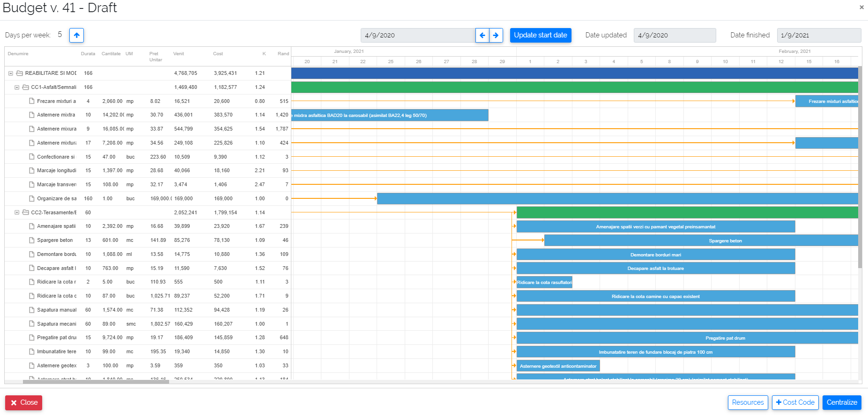The image size is (868, 415).
Task: Click the folder icon of REABILITARE SI MOD
Action: coord(20,73)
